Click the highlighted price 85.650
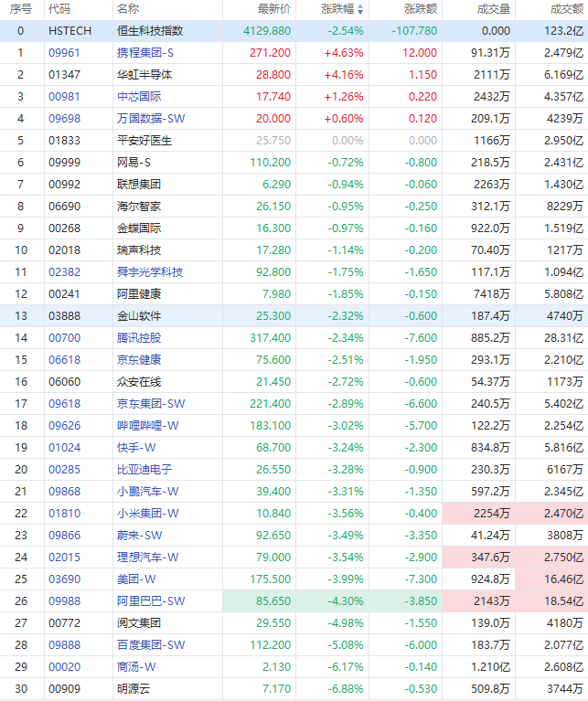 click(x=273, y=600)
